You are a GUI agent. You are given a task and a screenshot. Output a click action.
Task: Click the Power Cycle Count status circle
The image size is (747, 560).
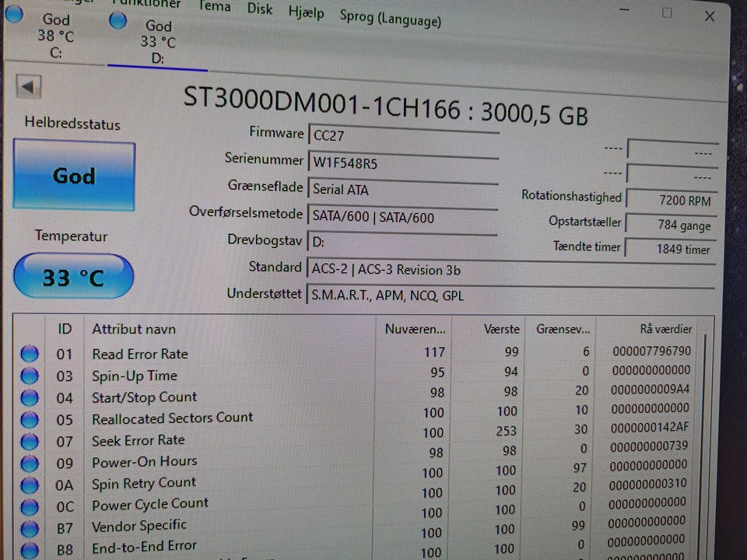pyautogui.click(x=30, y=507)
